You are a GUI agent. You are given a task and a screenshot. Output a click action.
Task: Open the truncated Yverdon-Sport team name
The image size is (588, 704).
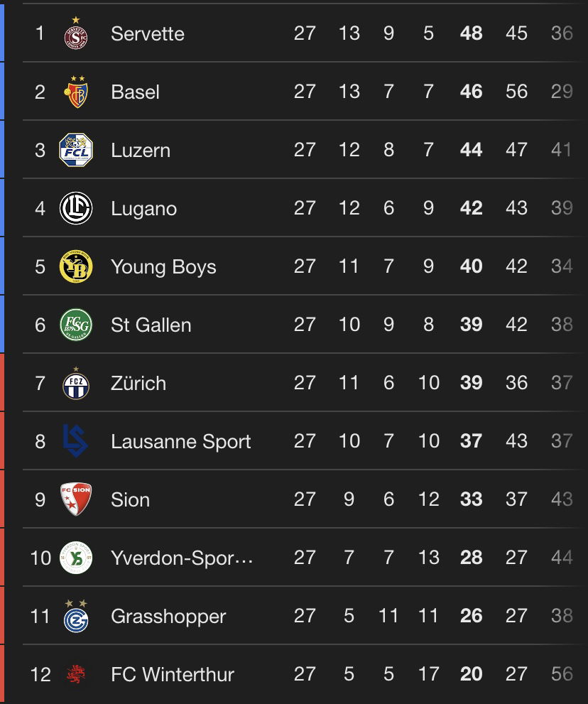[x=182, y=558]
